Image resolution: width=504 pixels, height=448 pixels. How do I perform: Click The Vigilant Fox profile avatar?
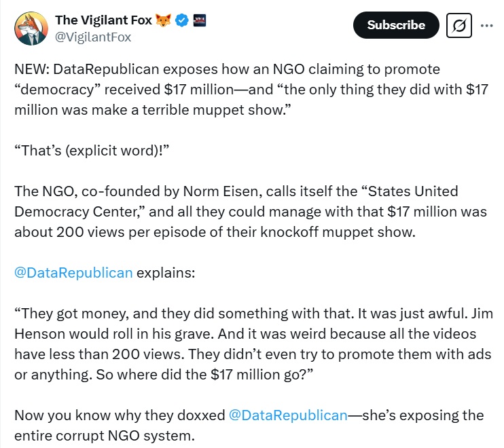coord(29,29)
